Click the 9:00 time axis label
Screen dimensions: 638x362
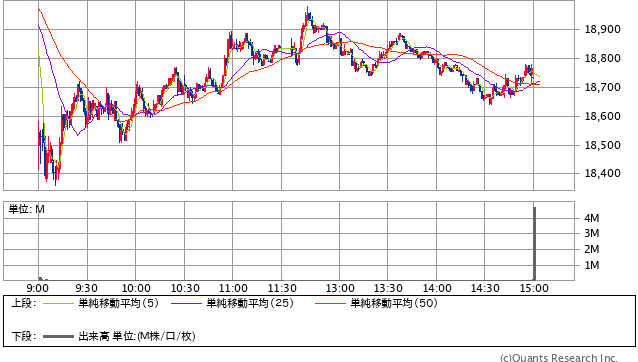[x=37, y=288]
